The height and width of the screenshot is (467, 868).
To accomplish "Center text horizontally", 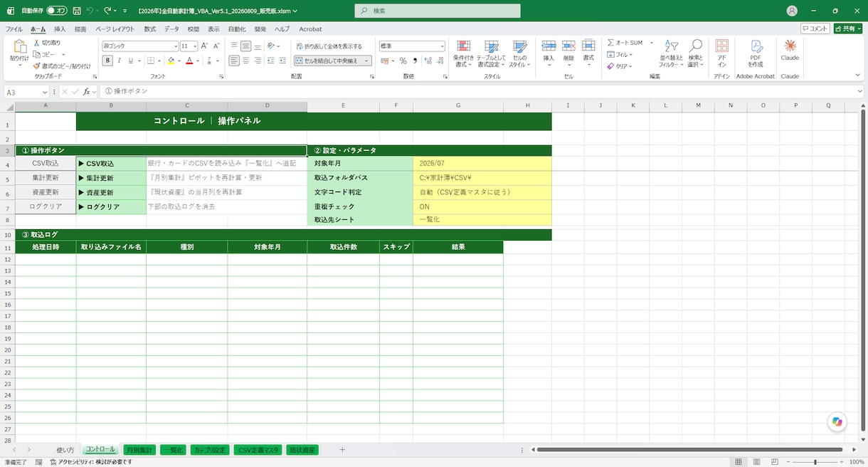I will (245, 61).
